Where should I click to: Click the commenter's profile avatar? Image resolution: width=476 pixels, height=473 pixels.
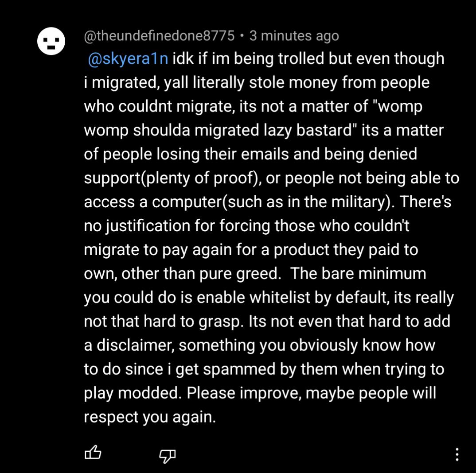pos(51,42)
